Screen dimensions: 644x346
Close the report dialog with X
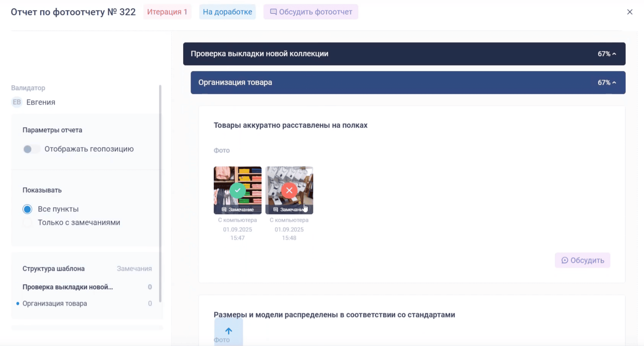pos(629,12)
